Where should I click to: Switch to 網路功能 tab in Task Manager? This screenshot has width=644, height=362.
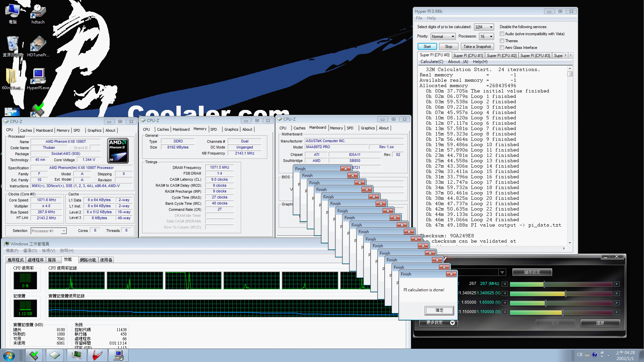88,260
